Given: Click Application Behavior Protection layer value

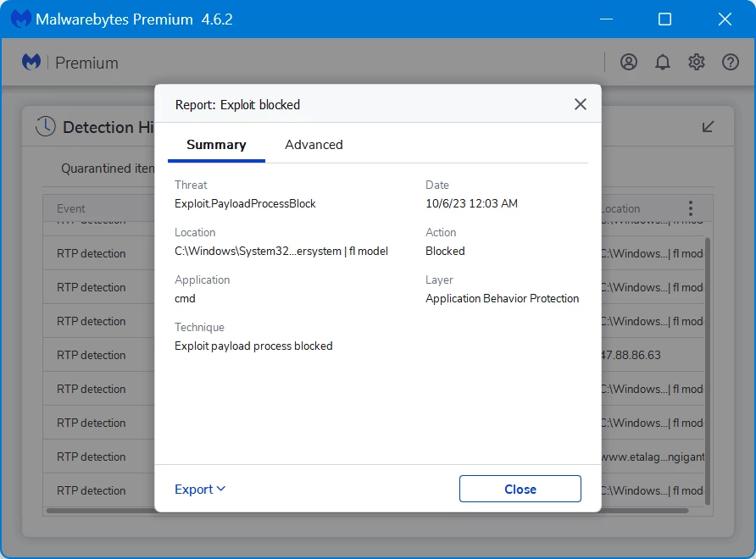Looking at the screenshot, I should click(x=502, y=298).
